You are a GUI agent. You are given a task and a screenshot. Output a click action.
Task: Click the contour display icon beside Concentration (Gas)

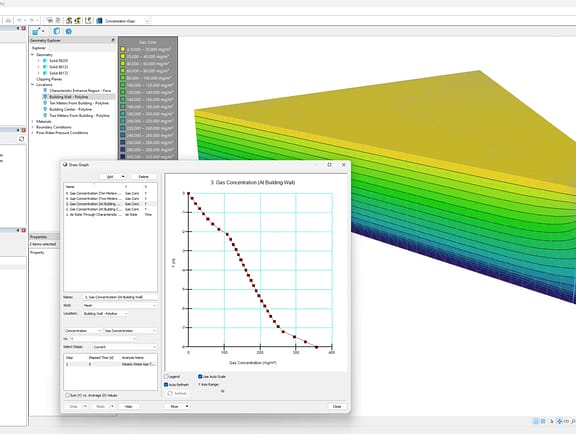99,21
